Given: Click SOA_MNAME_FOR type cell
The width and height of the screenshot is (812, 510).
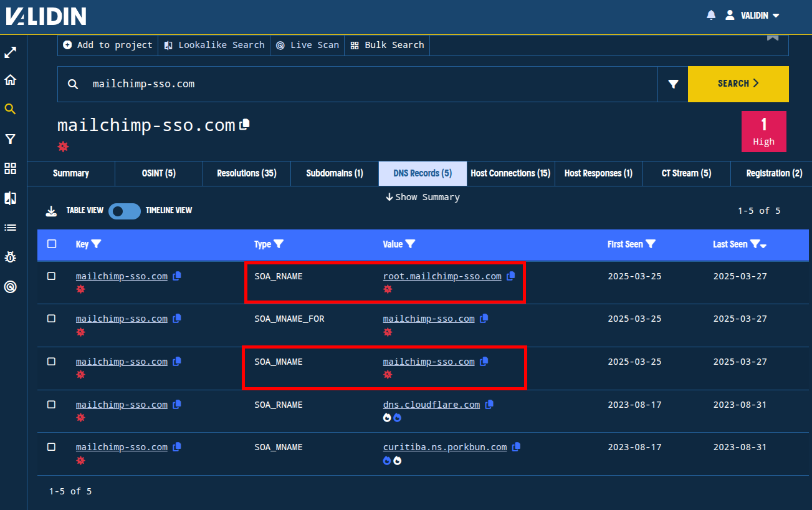Looking at the screenshot, I should point(289,319).
